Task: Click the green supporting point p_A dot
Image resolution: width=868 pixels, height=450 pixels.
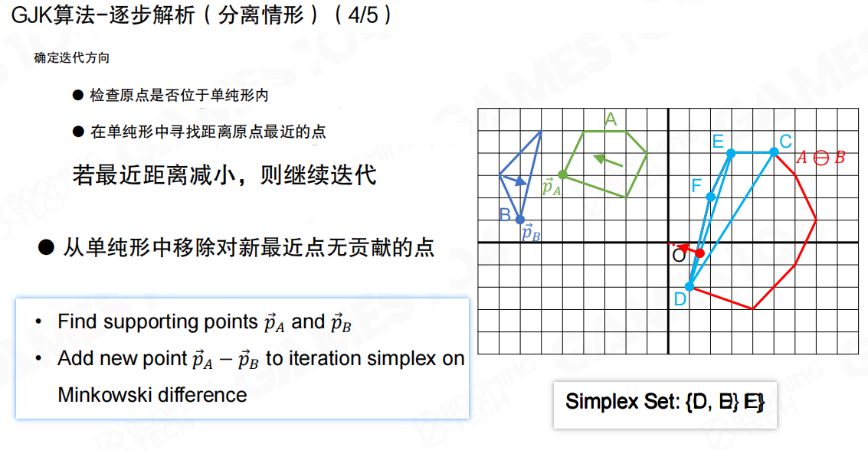Action: tap(562, 174)
